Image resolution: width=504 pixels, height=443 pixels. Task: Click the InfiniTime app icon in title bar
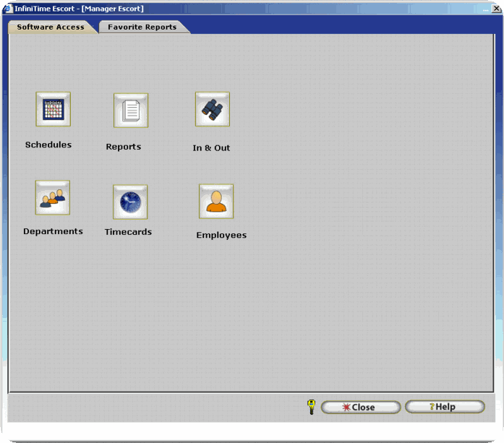pos(8,9)
